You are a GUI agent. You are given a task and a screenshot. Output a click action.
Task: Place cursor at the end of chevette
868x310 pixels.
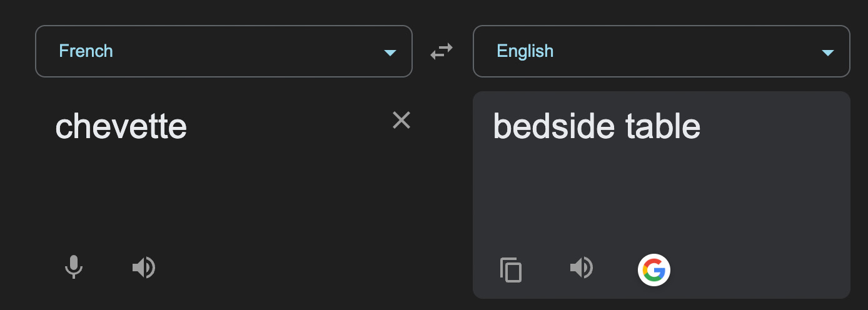[x=187, y=127]
